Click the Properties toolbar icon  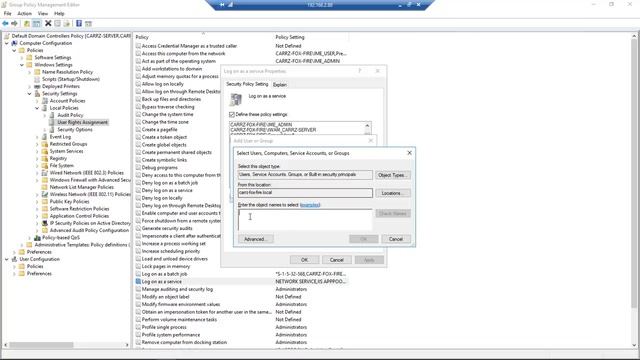58,24
